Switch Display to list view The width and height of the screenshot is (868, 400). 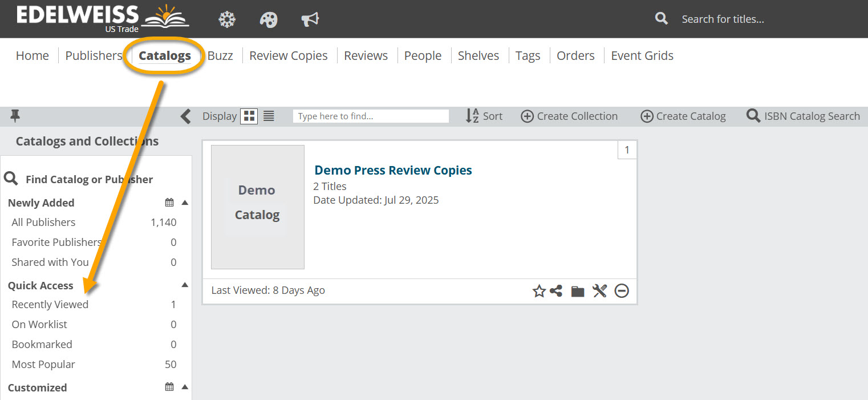click(x=269, y=116)
